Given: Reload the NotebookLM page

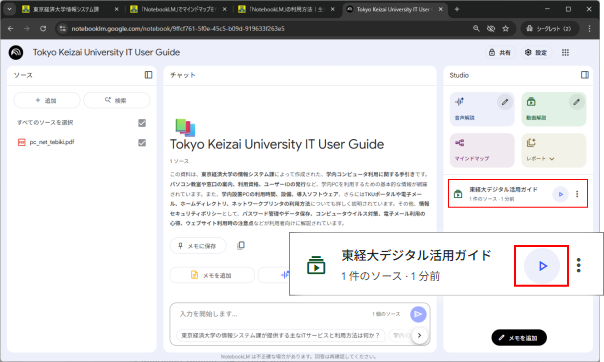Looking at the screenshot, I should [43, 28].
